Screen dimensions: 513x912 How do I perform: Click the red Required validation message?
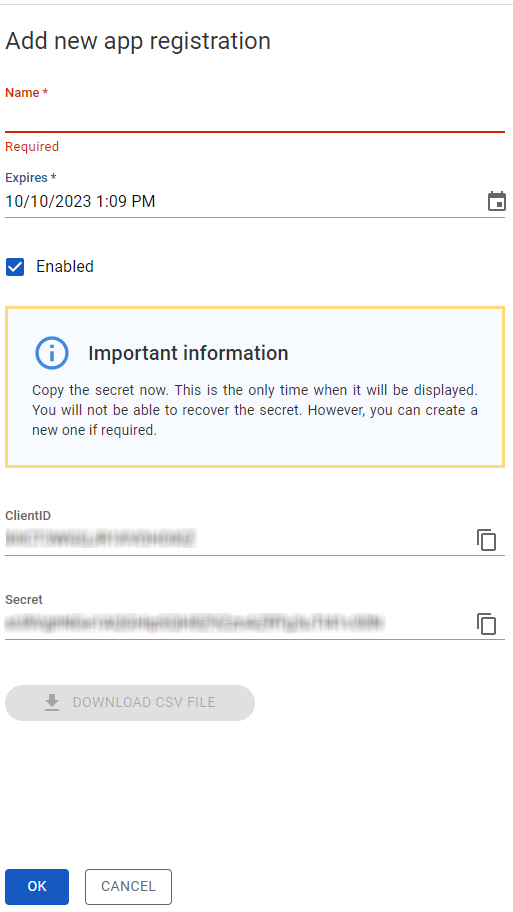[x=32, y=147]
